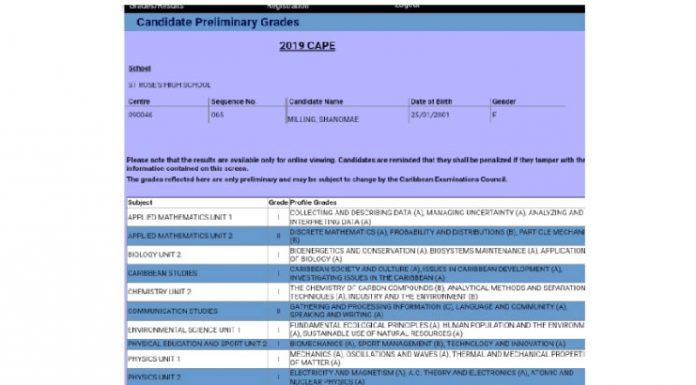Click the Grade column header

pyautogui.click(x=278, y=202)
